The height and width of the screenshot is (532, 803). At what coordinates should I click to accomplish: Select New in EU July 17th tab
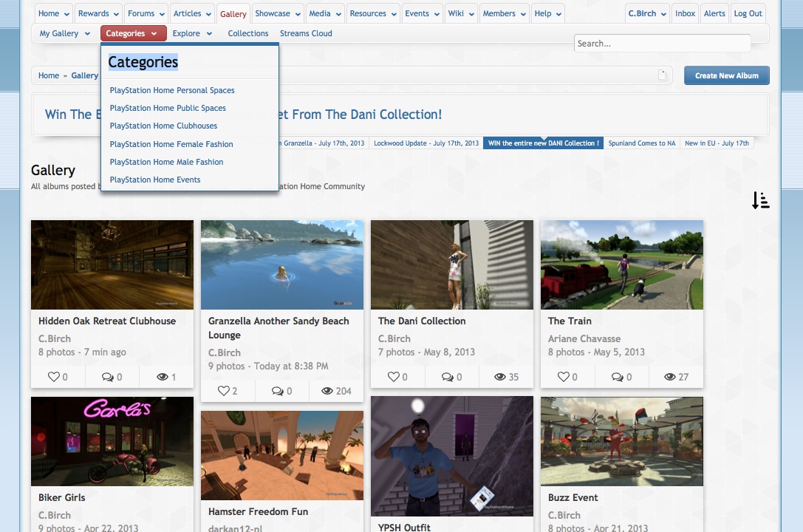pos(717,143)
